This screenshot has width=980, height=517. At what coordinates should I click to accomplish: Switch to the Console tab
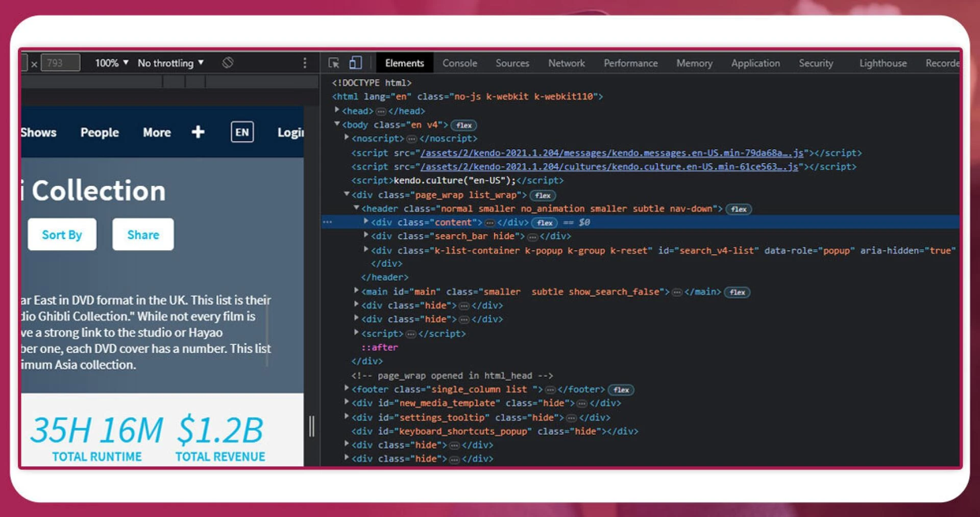459,63
